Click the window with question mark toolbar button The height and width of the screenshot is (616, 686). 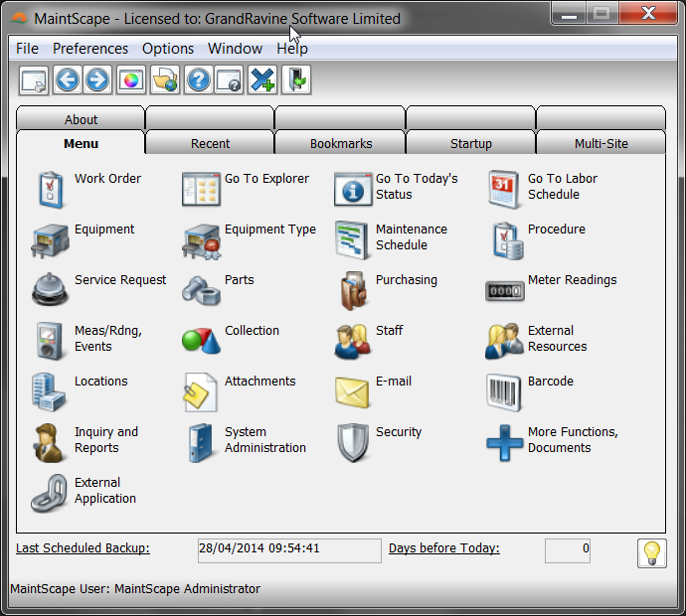coord(229,80)
